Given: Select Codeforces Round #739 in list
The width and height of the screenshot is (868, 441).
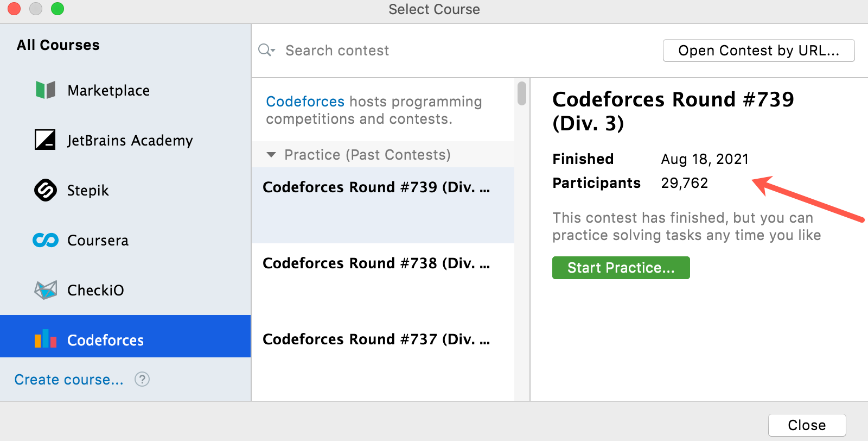Looking at the screenshot, I should coord(376,187).
